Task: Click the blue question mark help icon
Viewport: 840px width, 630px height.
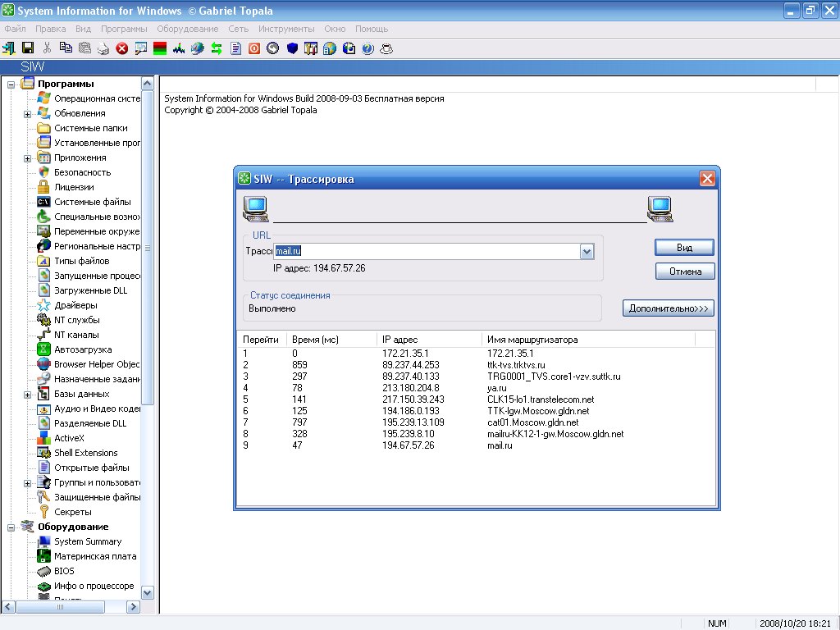Action: click(x=367, y=48)
